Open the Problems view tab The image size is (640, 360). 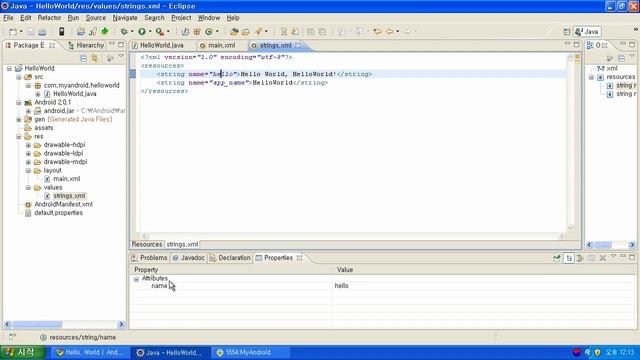(149, 258)
